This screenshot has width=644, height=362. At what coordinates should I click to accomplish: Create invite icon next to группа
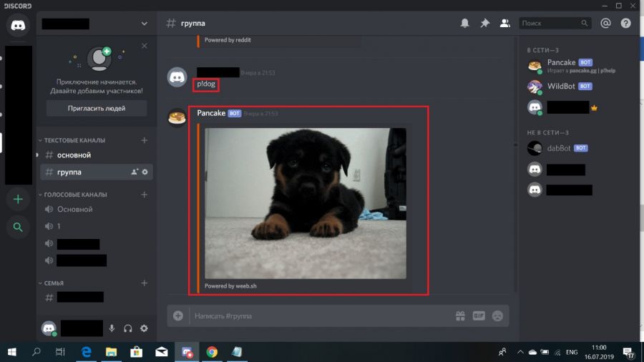click(x=135, y=172)
